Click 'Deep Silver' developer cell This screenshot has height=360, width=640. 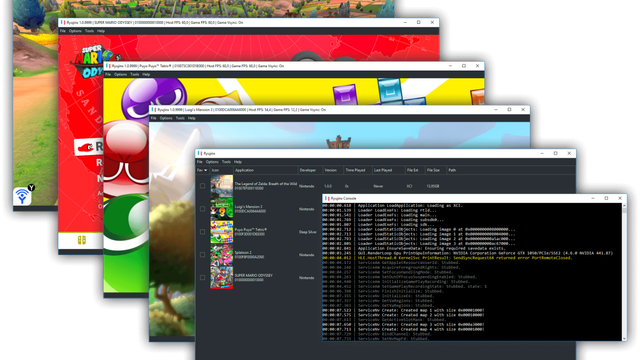point(308,232)
